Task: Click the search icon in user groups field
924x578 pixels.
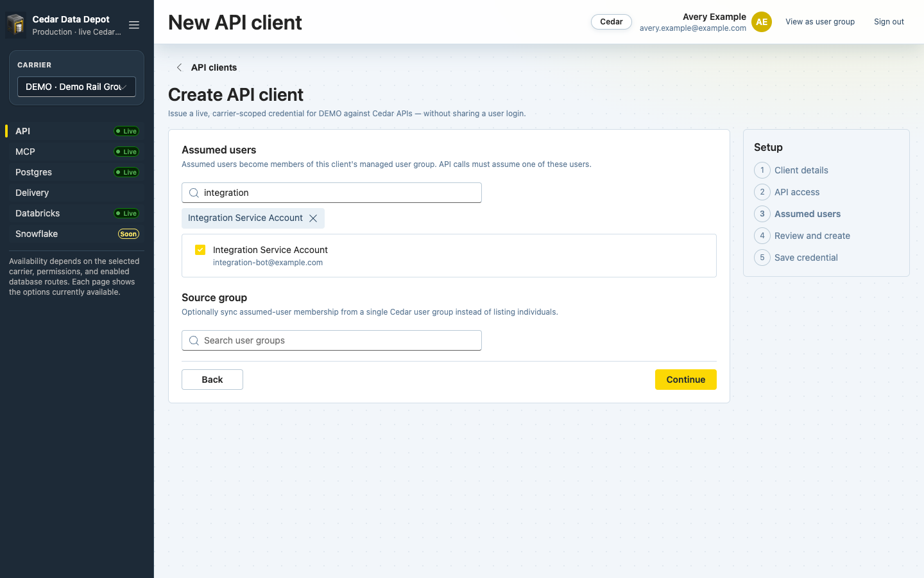Action: pos(194,340)
